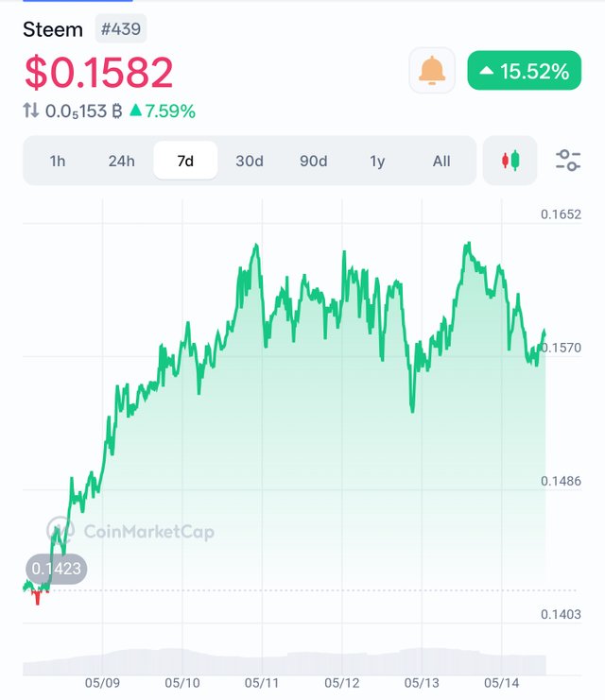This screenshot has height=700, width=605.
Task: Tap the green 15.52% change badge
Action: [524, 71]
